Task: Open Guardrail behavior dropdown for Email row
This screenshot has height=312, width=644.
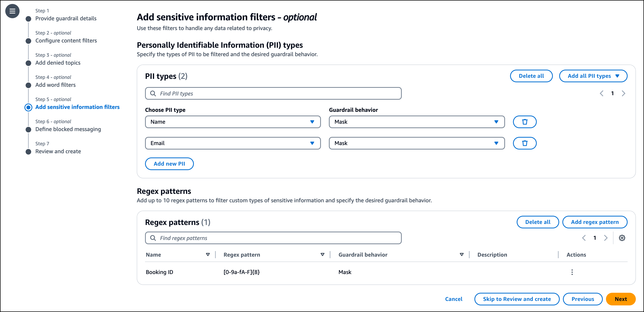Action: point(417,143)
